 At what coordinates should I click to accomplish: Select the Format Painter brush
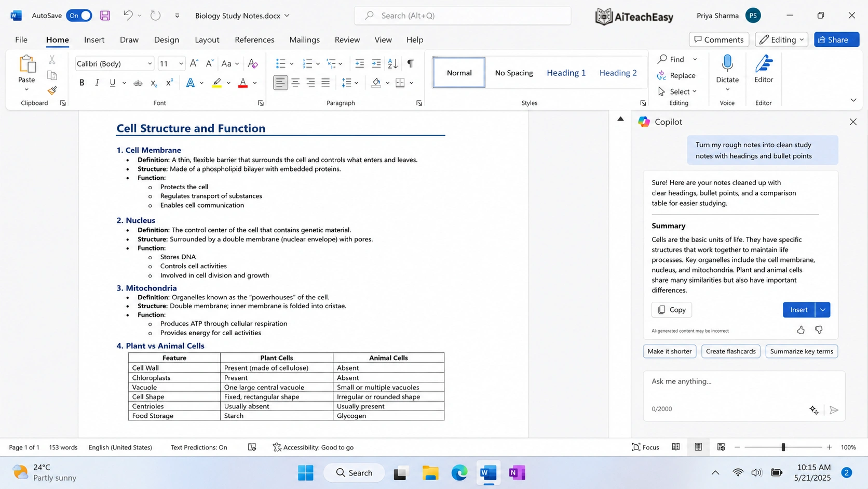52,90
